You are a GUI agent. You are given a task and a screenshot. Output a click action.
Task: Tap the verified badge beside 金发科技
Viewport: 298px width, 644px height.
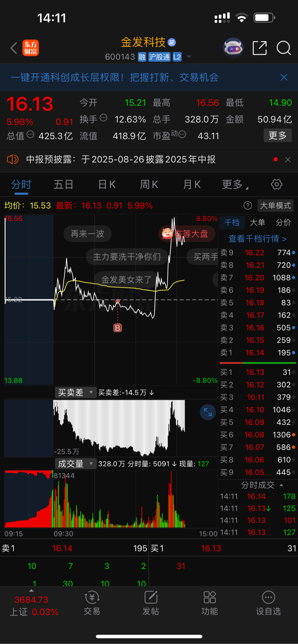click(x=172, y=42)
